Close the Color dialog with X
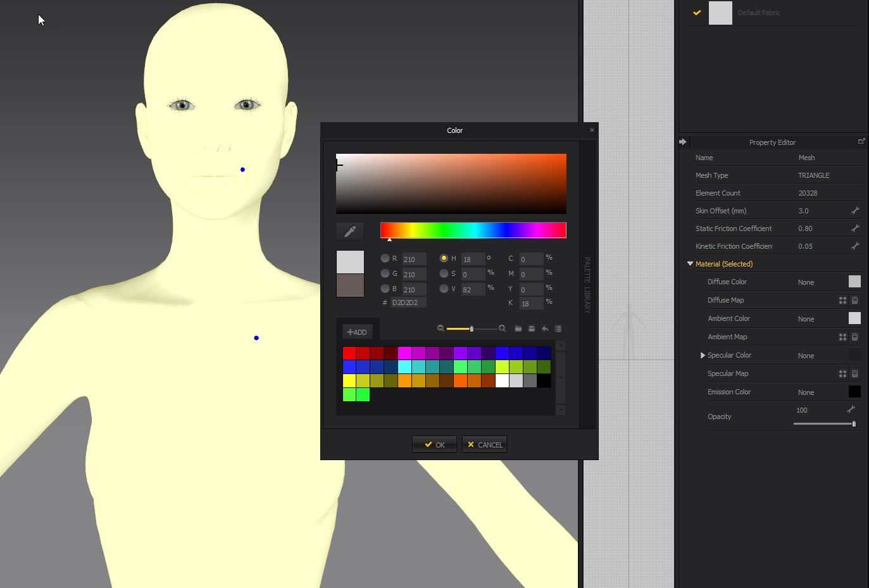The width and height of the screenshot is (869, 588). (592, 130)
